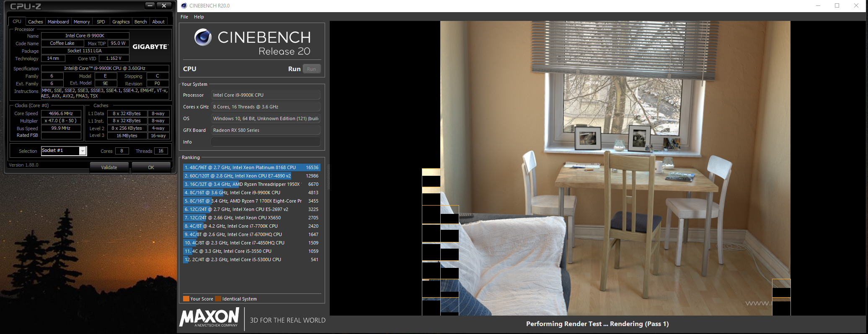This screenshot has height=334, width=868.
Task: Select the SPD tab in CPU-Z
Action: (101, 22)
